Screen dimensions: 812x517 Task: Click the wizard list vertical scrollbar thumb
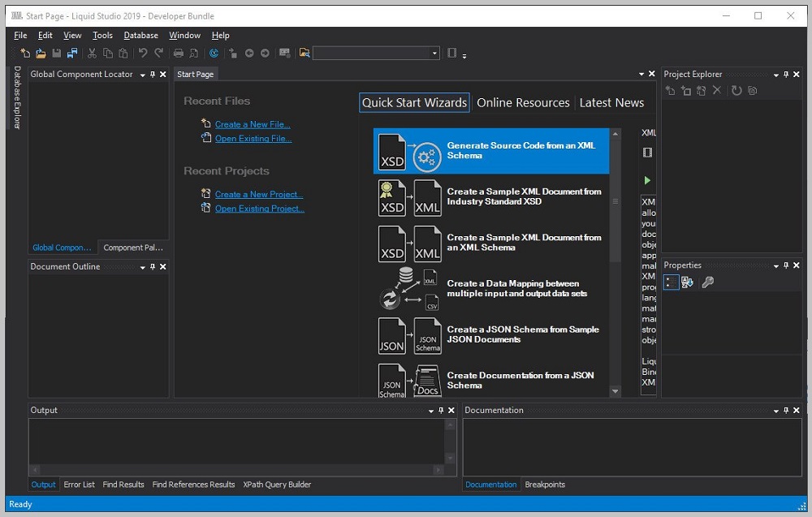point(615,200)
